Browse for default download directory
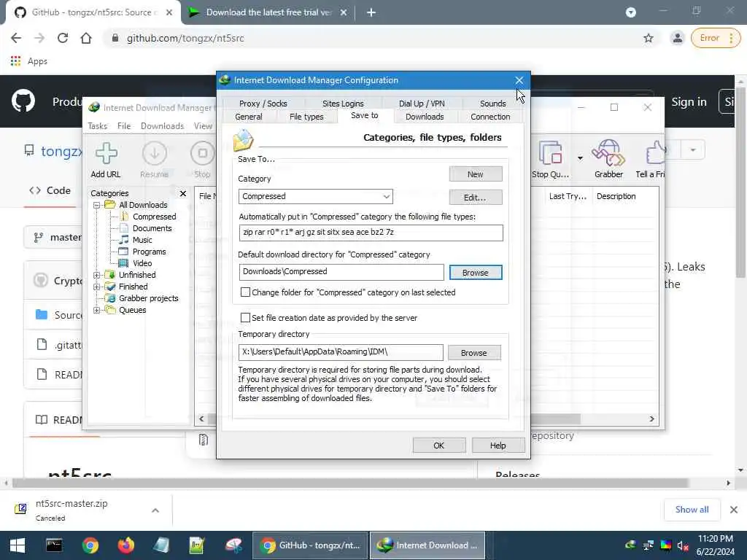The width and height of the screenshot is (747, 560). (x=476, y=273)
